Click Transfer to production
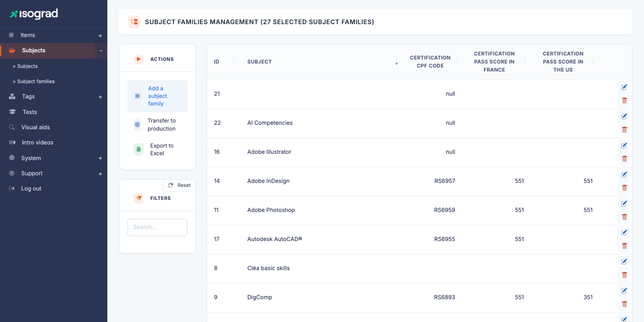Image resolution: width=644 pixels, height=322 pixels. tap(157, 125)
